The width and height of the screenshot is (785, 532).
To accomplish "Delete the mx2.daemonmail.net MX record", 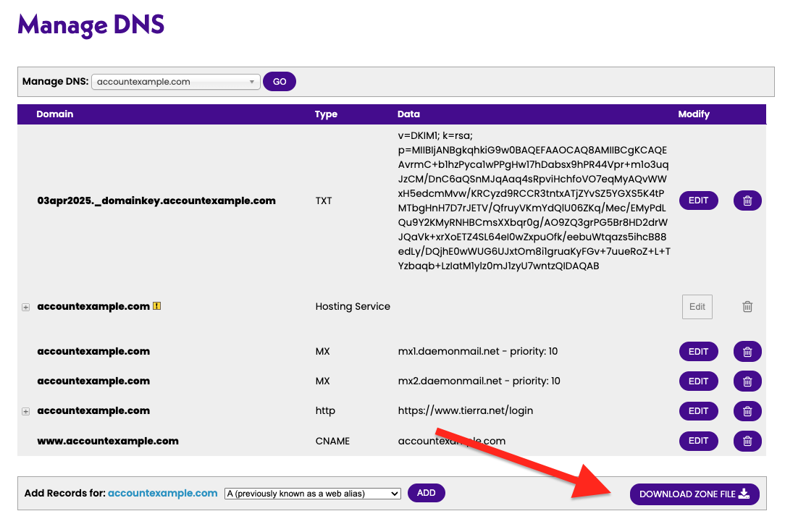I will tap(747, 381).
